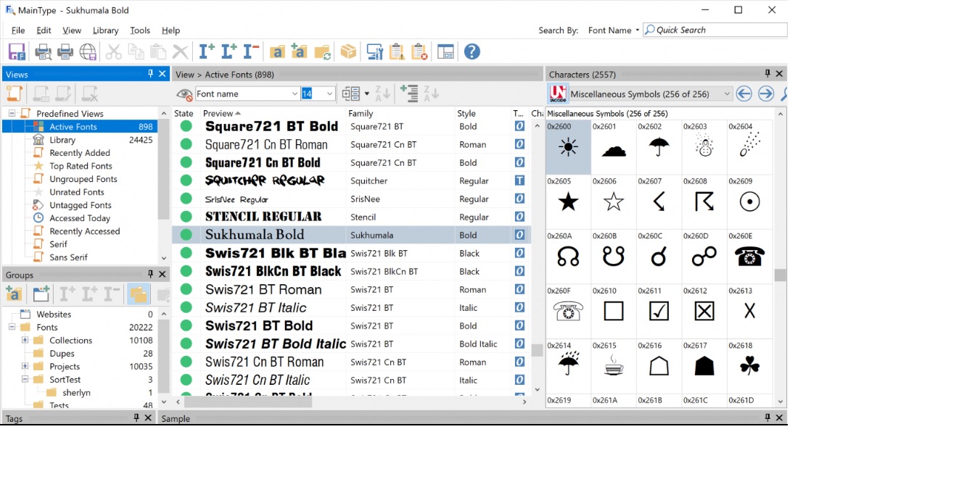Toggle the Unicode mode button in Characters
The width and height of the screenshot is (980, 503).
pos(558,93)
